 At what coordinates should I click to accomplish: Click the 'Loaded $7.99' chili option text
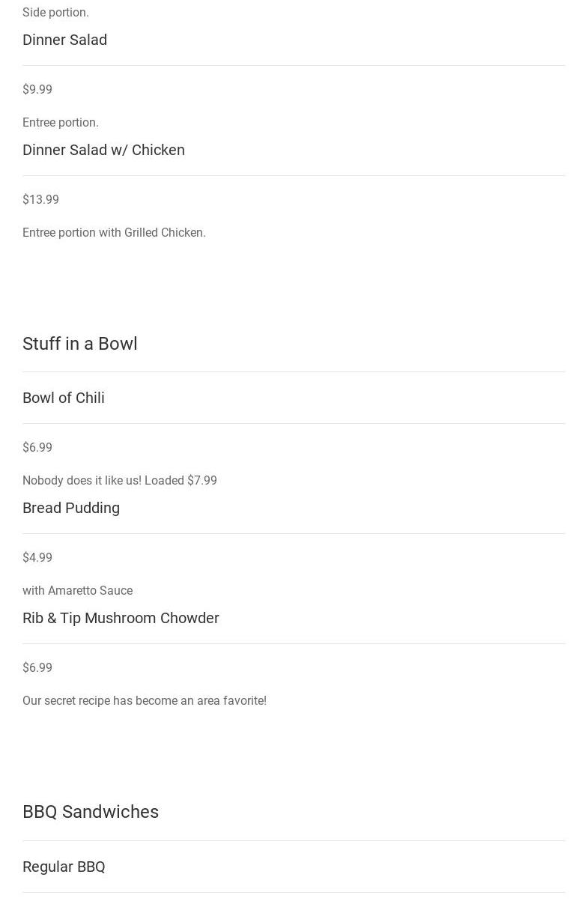pos(181,480)
